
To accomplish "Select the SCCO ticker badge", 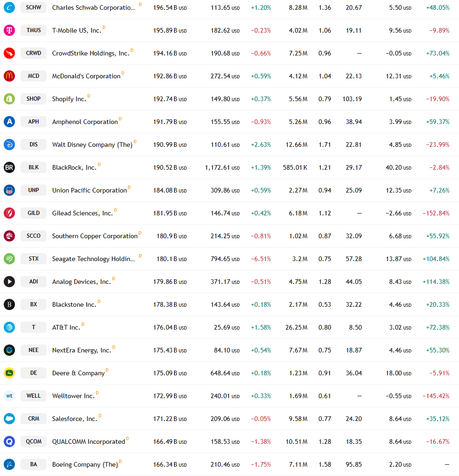I will click(34, 236).
